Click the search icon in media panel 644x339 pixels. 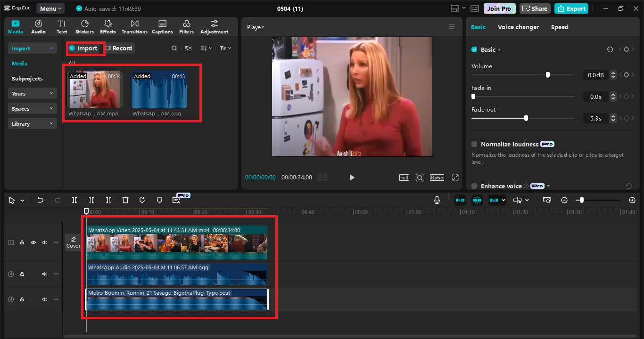pos(174,48)
